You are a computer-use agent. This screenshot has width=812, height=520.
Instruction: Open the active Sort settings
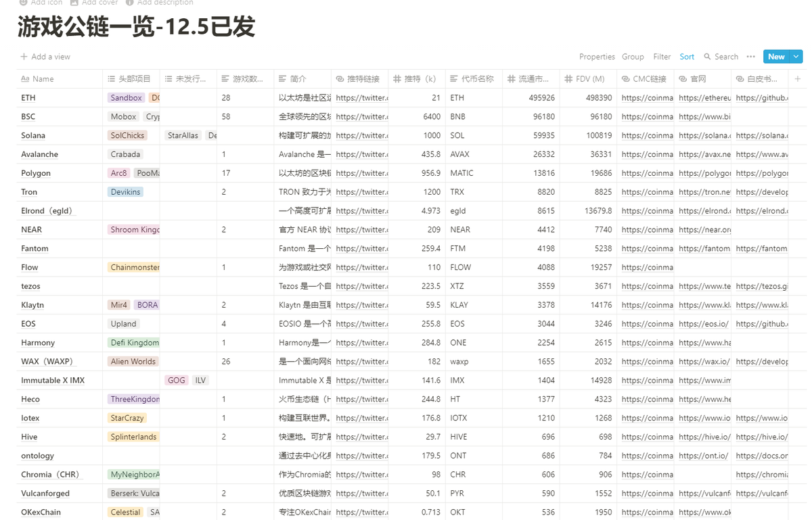(x=687, y=57)
